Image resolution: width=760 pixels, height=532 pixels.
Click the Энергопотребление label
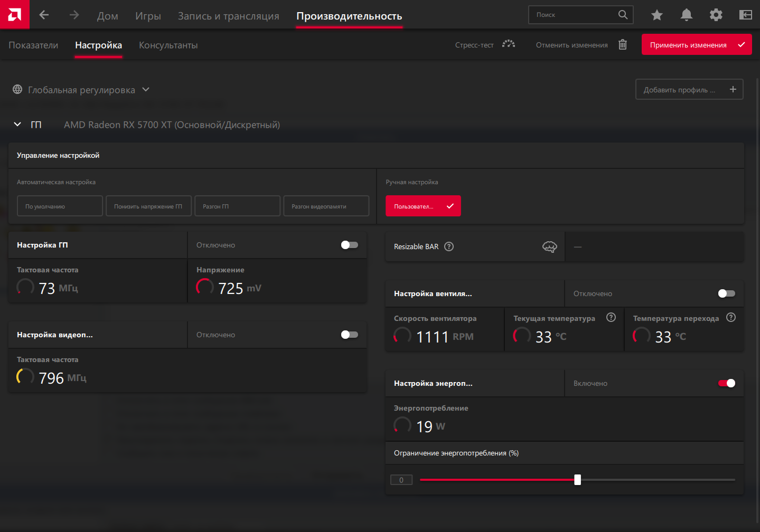431,408
